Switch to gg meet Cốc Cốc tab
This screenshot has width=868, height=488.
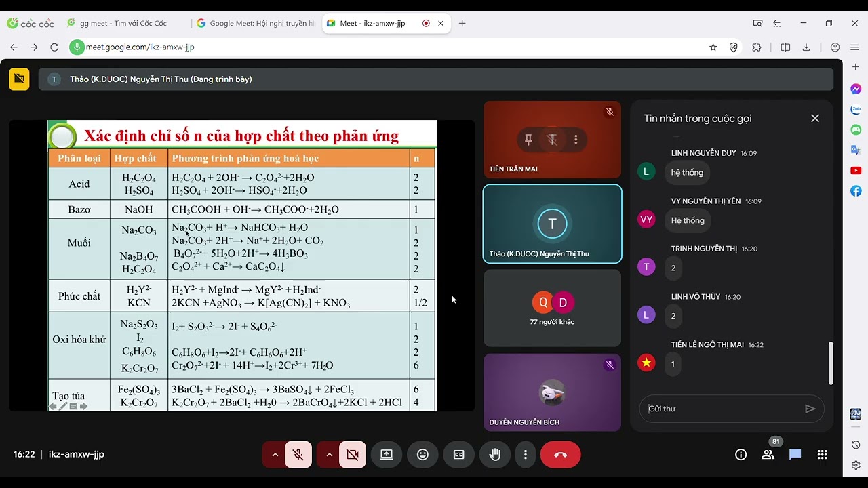click(x=123, y=23)
